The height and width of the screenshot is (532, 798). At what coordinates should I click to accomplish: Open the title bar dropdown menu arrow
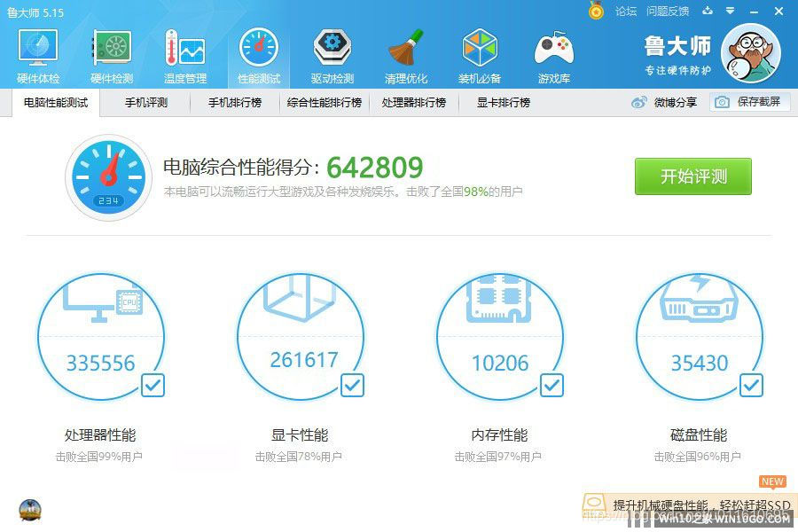click(x=731, y=11)
